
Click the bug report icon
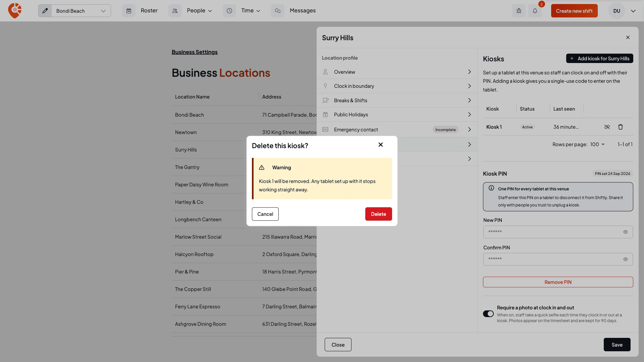519,11
